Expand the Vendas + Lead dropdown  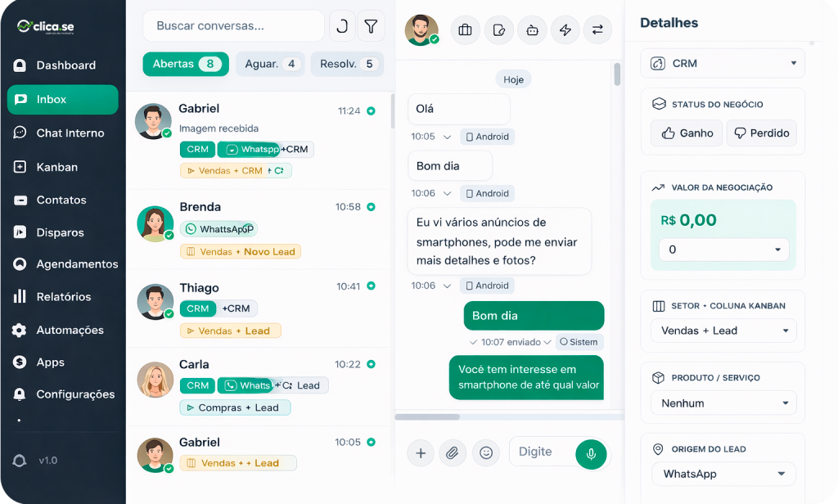tap(723, 331)
